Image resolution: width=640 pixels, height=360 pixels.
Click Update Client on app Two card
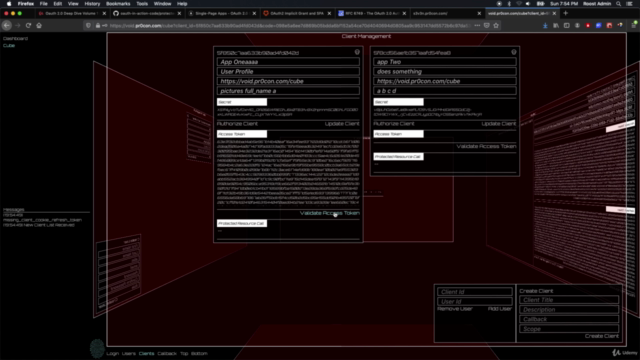(x=499, y=124)
